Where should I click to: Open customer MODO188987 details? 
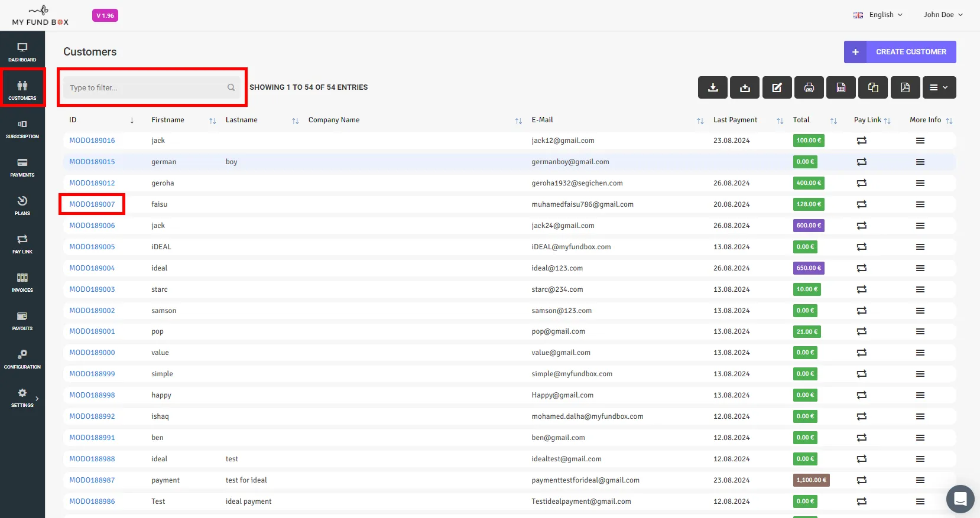[x=92, y=480]
